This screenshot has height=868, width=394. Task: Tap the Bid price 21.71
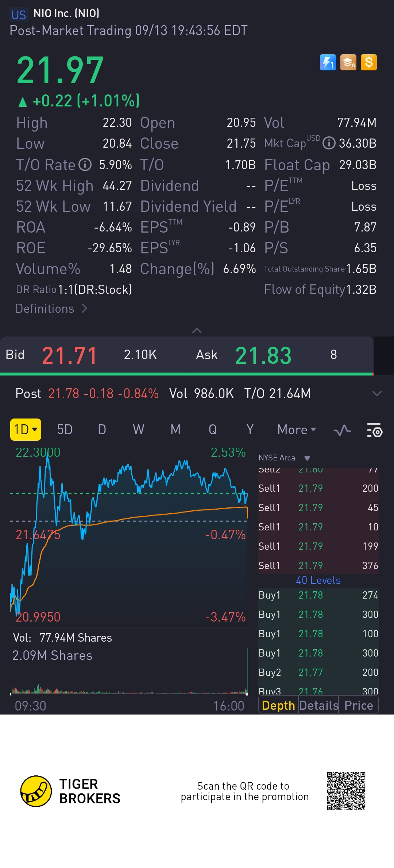pyautogui.click(x=69, y=355)
